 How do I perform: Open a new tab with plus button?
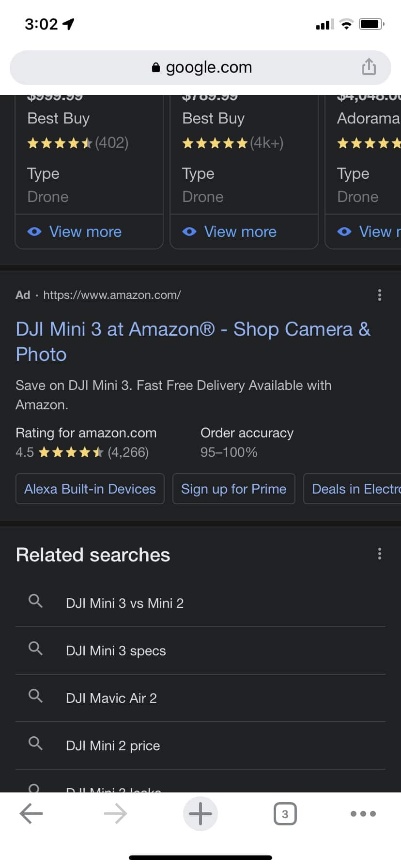(200, 814)
